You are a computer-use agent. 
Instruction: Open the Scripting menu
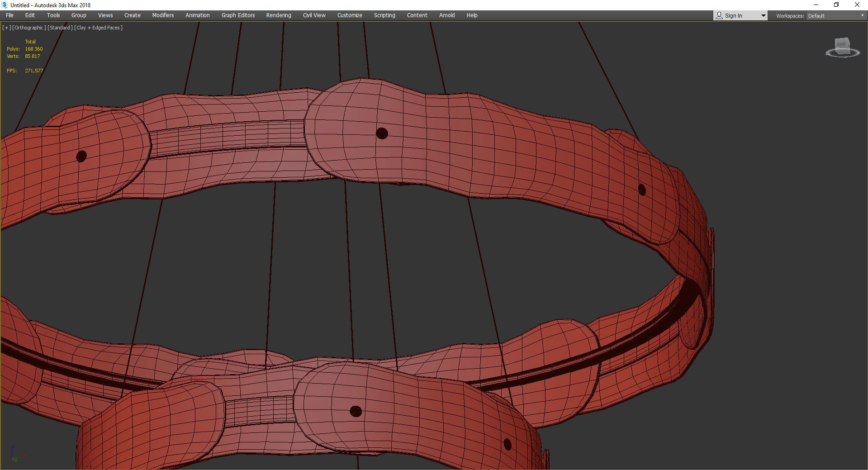(384, 15)
